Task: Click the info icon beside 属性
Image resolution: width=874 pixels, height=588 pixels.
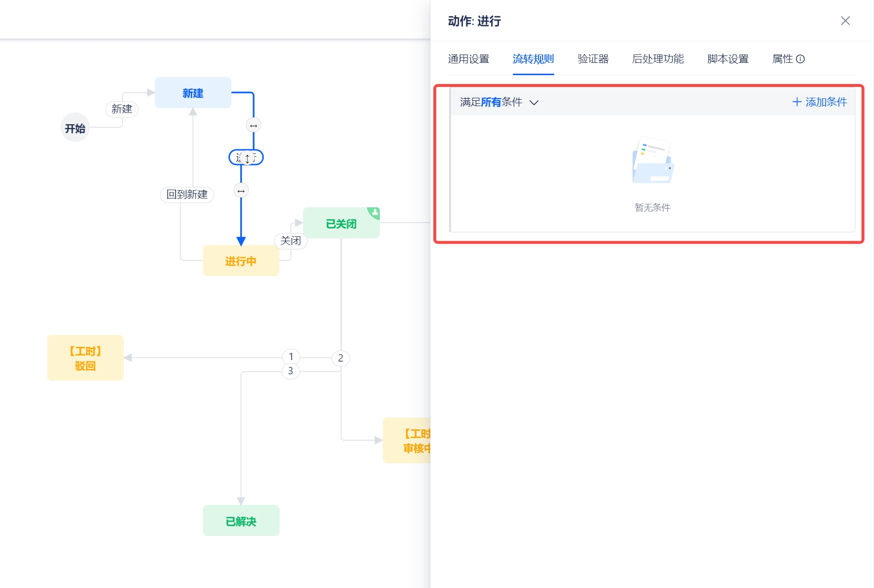Action: (800, 59)
